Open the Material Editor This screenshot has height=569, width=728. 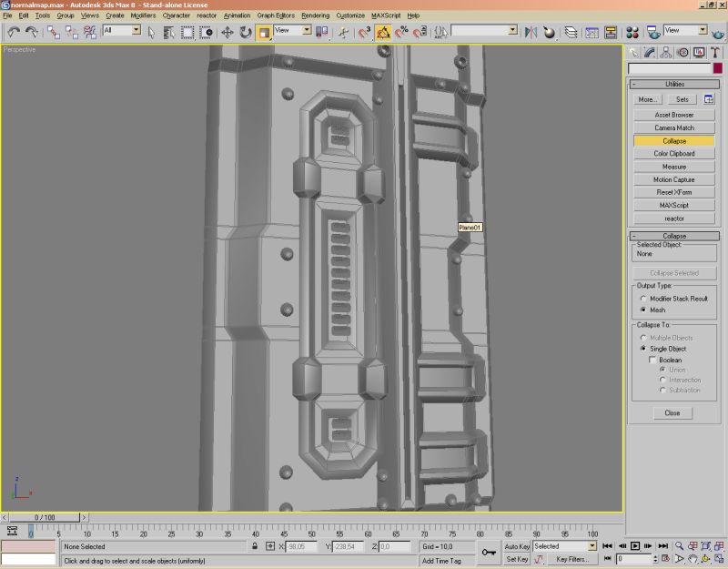click(632, 31)
